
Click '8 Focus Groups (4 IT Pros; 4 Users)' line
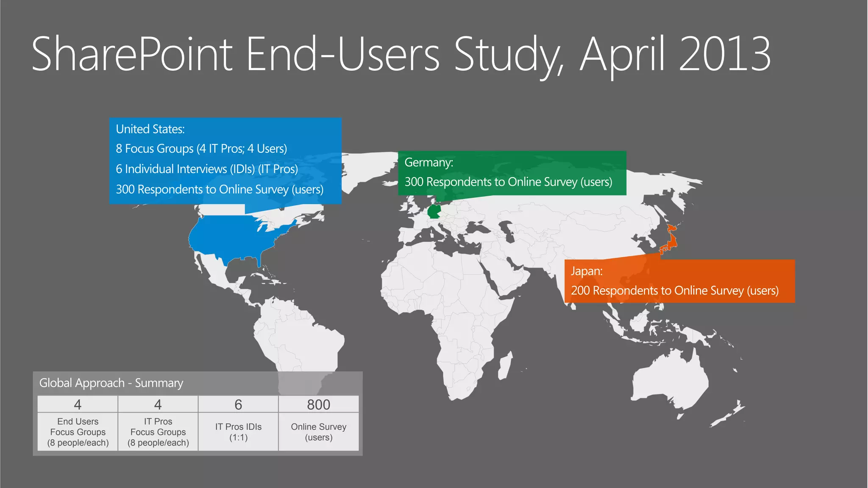tap(201, 149)
